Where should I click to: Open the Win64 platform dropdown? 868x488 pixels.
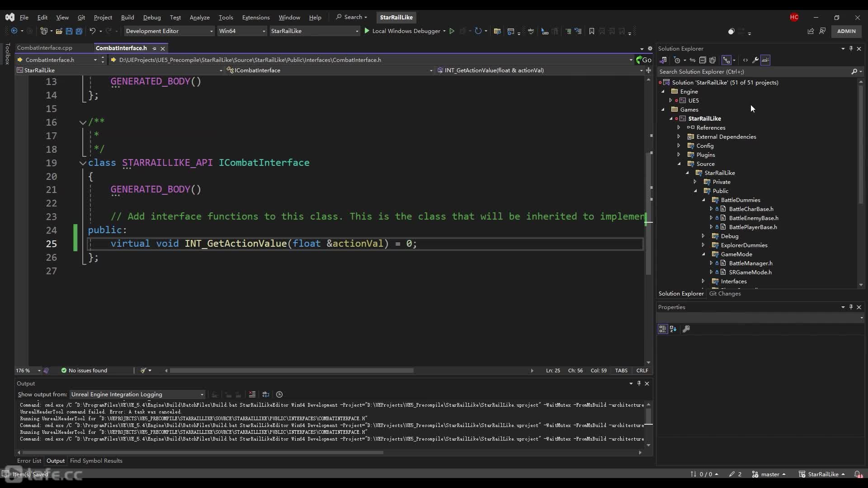point(242,31)
